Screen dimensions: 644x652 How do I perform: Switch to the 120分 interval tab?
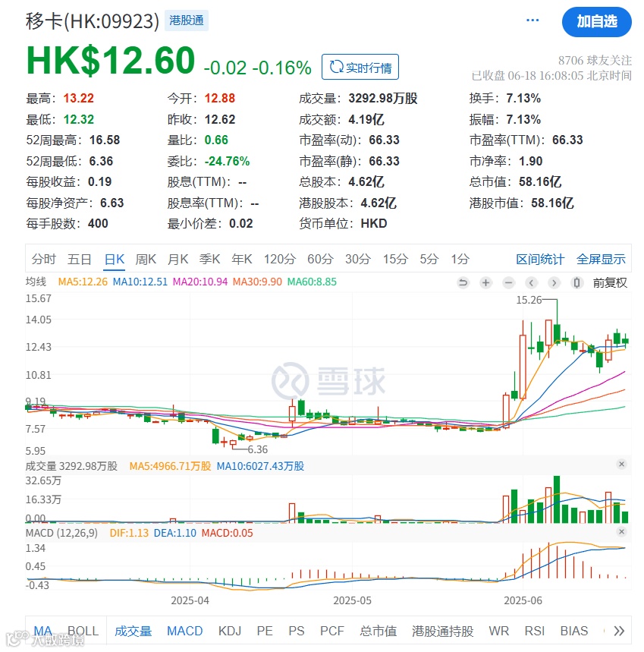(x=280, y=259)
